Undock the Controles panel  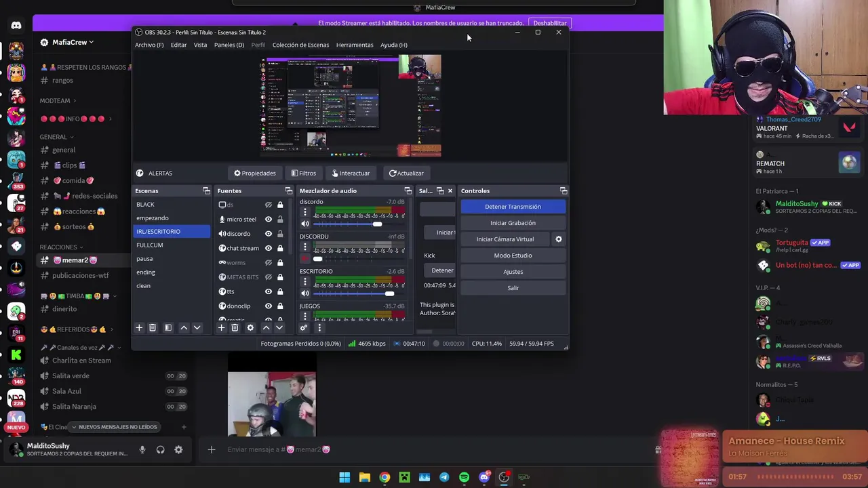coord(564,190)
